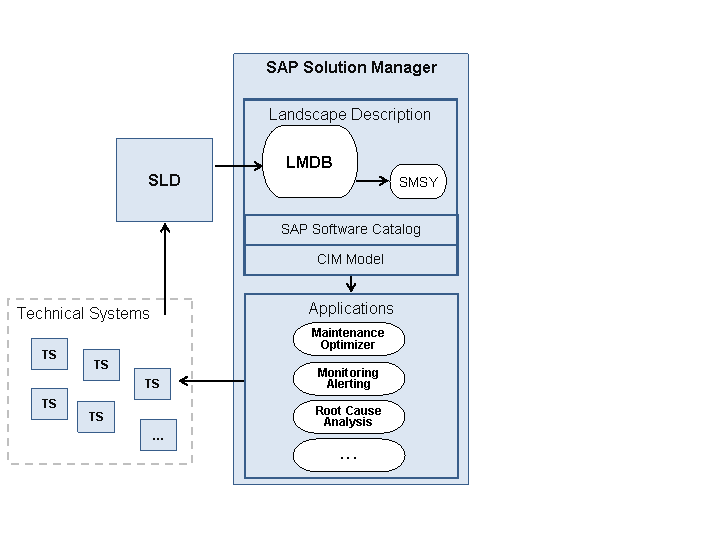The height and width of the screenshot is (540, 720).
Task: Select the SAP Software Catalog bar
Action: coord(350,229)
